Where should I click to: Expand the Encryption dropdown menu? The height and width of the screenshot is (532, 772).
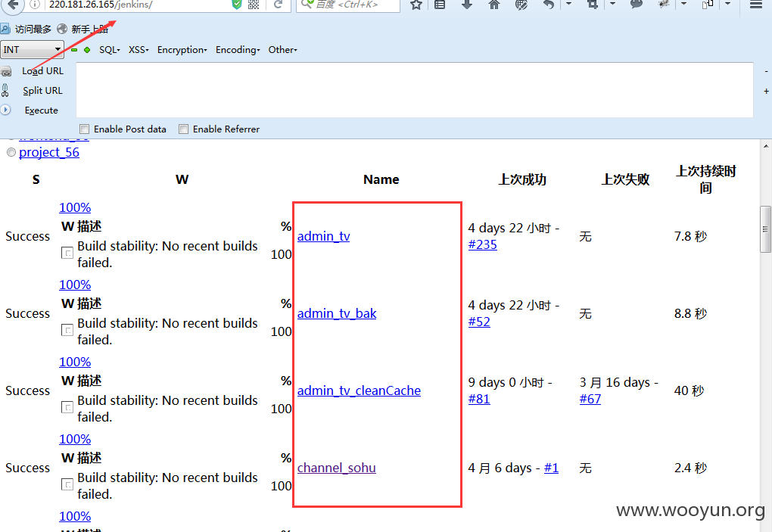tap(182, 50)
